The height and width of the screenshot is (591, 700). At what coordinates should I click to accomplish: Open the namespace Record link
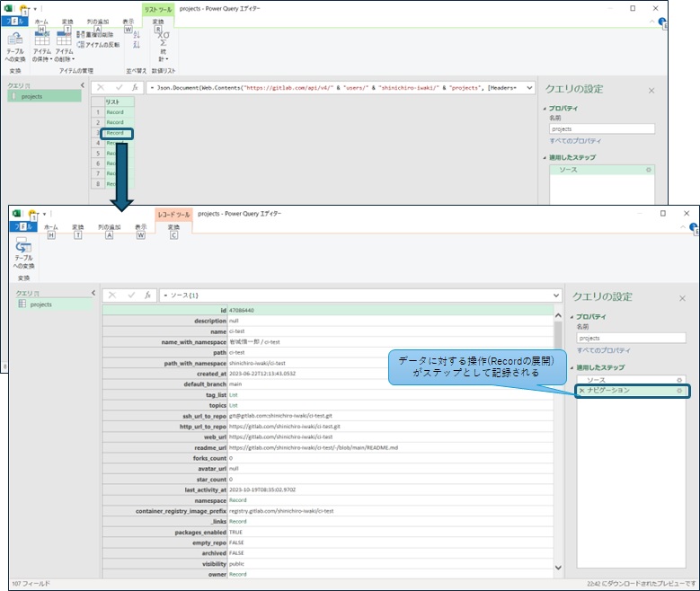click(x=238, y=499)
